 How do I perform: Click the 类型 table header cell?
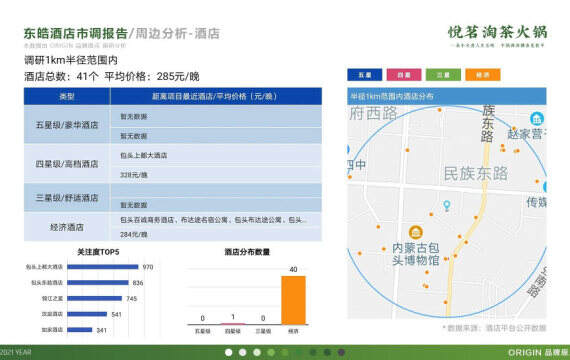(x=67, y=96)
